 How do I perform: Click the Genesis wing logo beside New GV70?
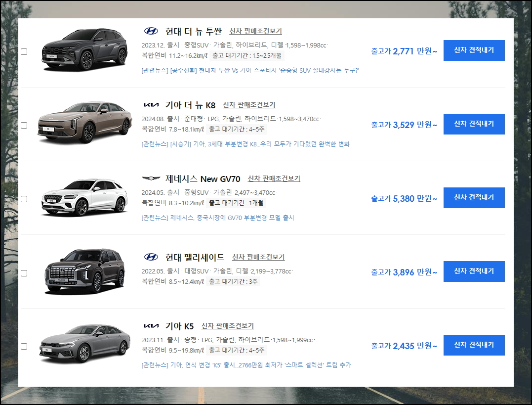click(151, 179)
